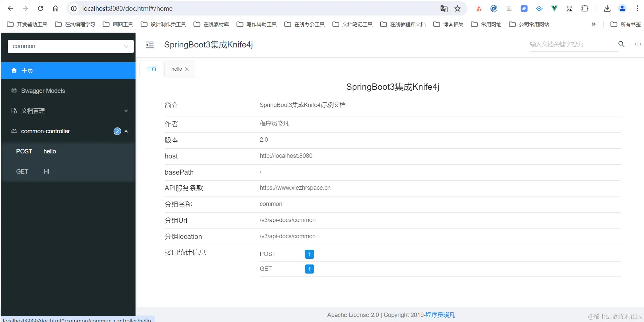
Task: Toggle the common-controller group collapsed
Action: [45, 131]
